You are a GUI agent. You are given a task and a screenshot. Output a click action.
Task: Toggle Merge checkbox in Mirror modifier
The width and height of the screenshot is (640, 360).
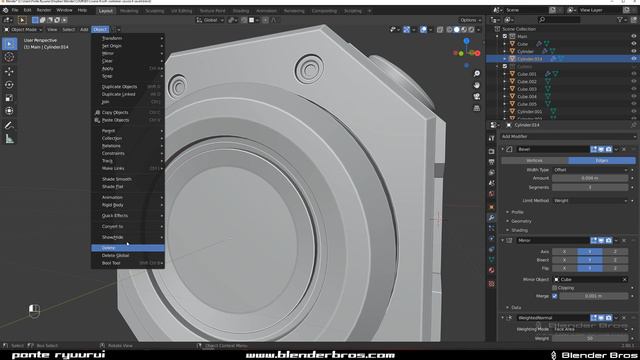tap(555, 296)
